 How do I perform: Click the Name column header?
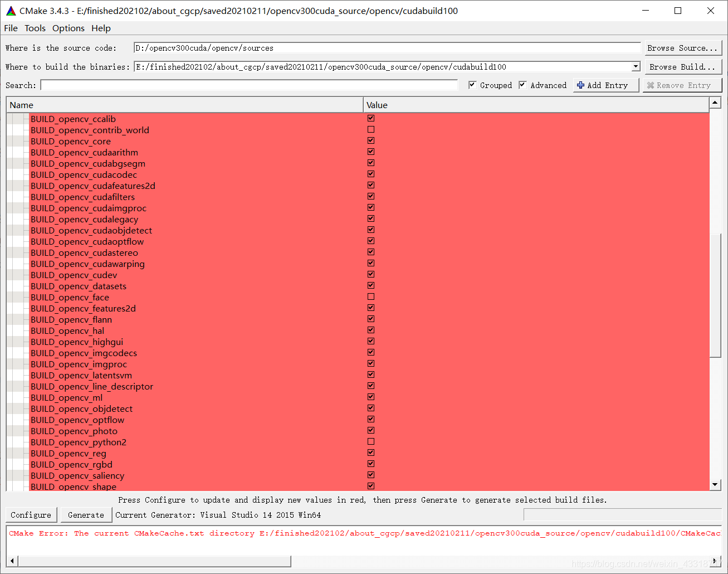pos(184,105)
